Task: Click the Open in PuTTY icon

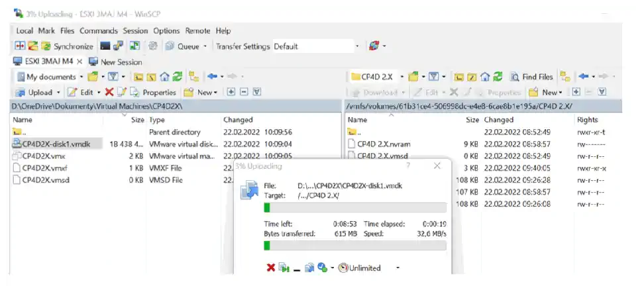Action: click(119, 46)
